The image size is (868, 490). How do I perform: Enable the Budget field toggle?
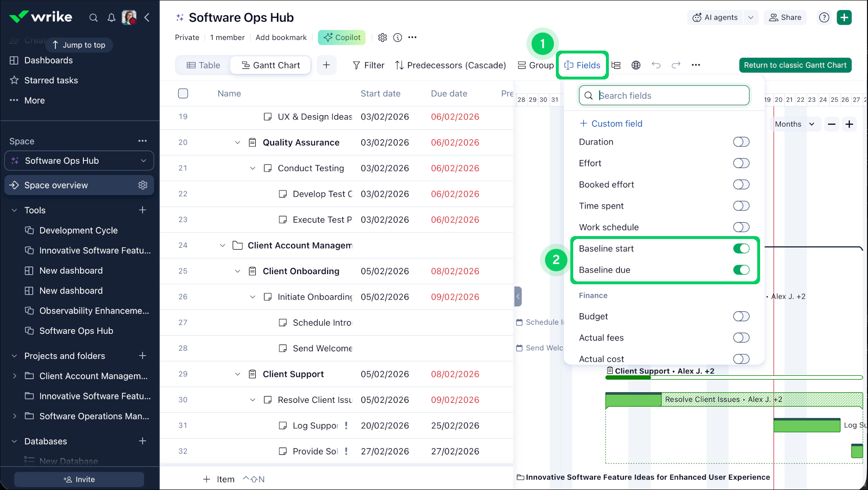pyautogui.click(x=741, y=317)
